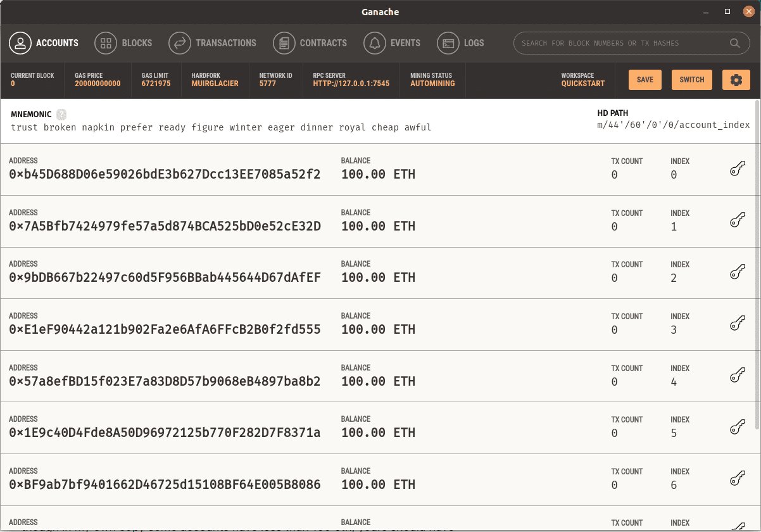Image resolution: width=761 pixels, height=532 pixels.
Task: Click the MUIRGLACIER hardfork value
Action: tap(215, 84)
